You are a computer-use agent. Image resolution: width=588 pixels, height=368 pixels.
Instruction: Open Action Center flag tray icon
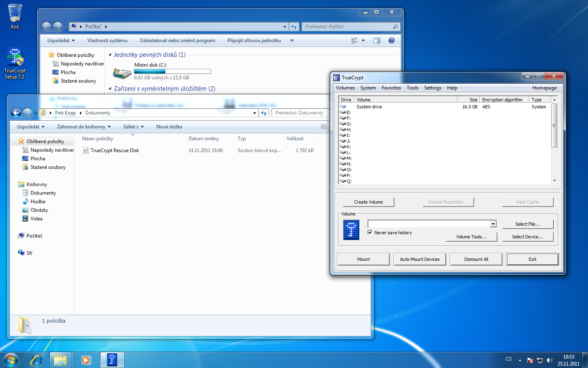click(530, 360)
